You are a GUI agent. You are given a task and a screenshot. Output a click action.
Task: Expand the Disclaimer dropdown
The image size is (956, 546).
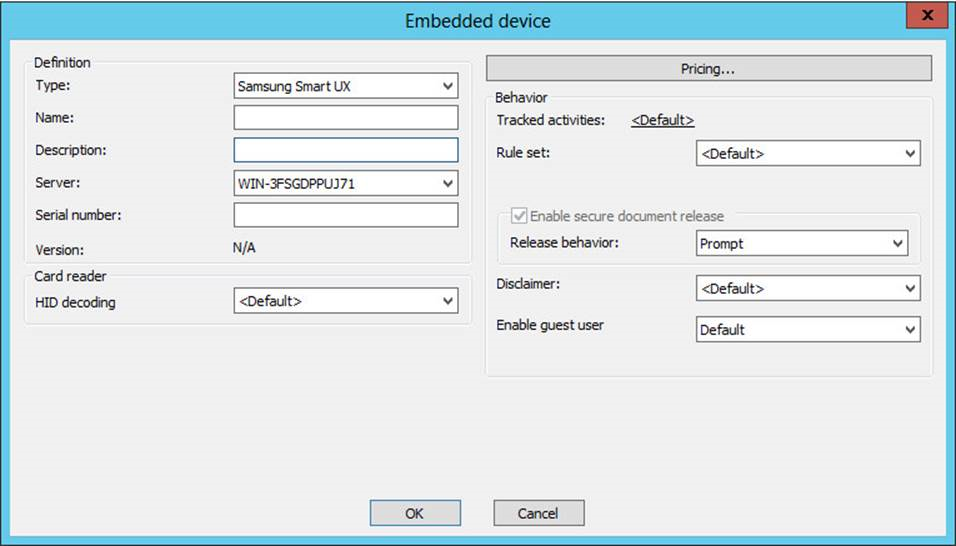(807, 288)
